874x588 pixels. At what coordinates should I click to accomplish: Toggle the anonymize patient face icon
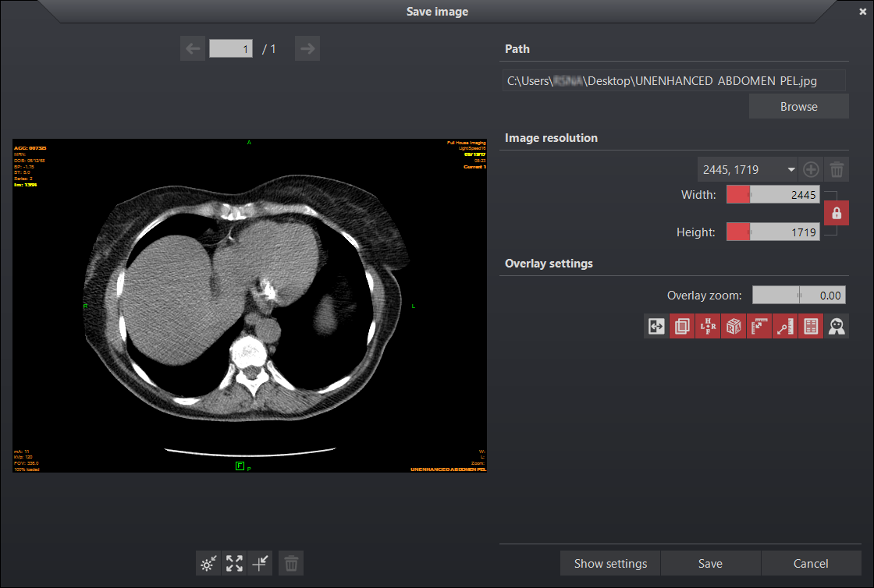[837, 327]
